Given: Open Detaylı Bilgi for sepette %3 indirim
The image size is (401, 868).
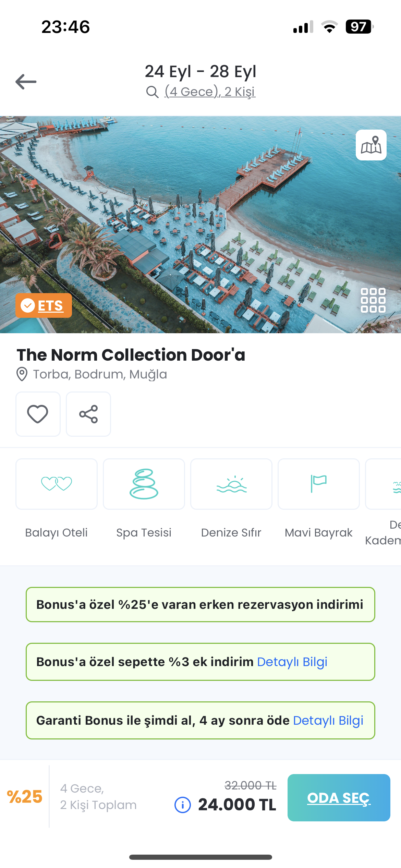Looking at the screenshot, I should (x=292, y=662).
